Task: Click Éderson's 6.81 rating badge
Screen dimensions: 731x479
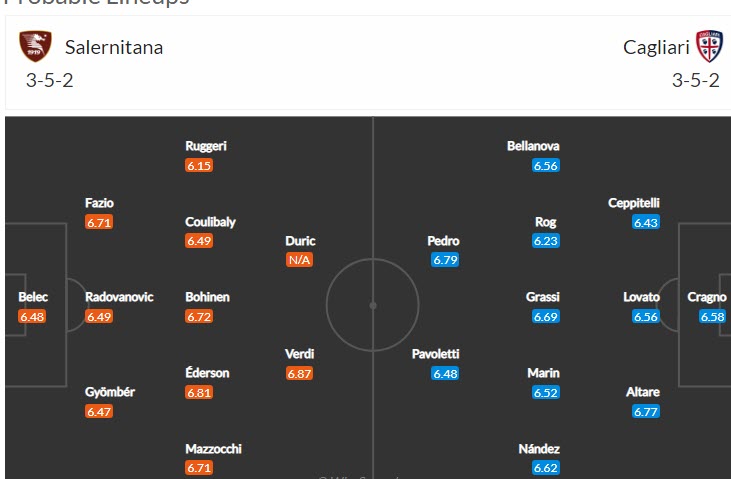Action: pyautogui.click(x=199, y=392)
